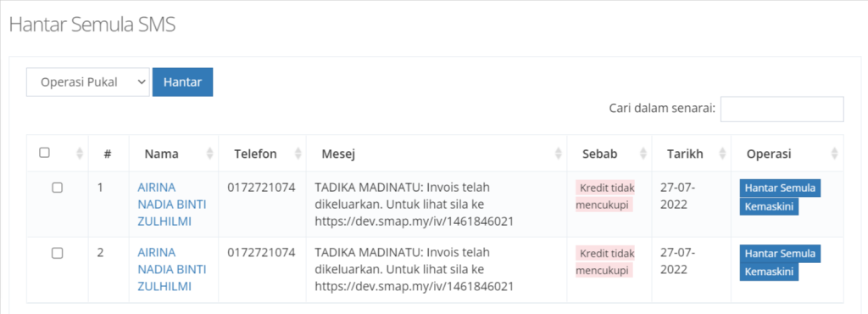
Task: Click Kemaskini in row 2
Action: point(769,272)
